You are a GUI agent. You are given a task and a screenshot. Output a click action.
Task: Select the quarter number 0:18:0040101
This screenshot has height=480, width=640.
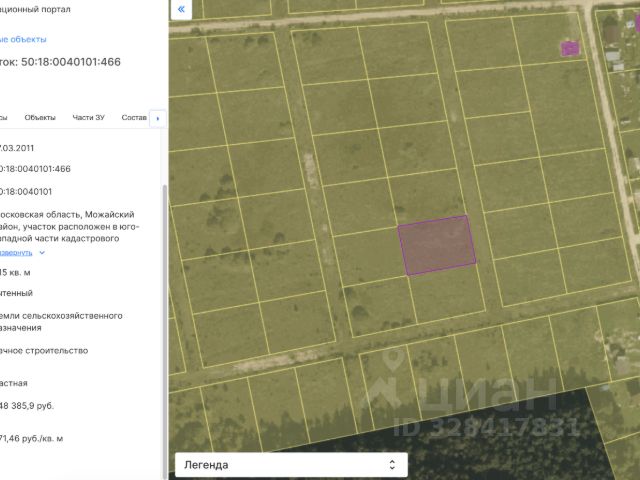tap(26, 191)
